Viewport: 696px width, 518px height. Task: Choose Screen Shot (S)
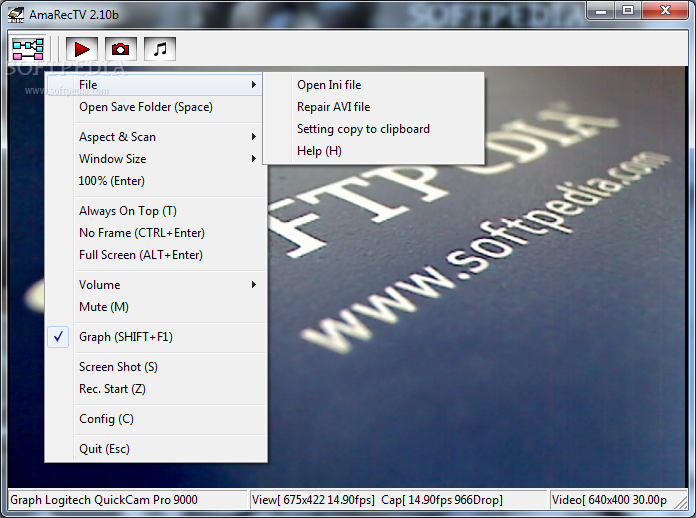click(x=156, y=367)
